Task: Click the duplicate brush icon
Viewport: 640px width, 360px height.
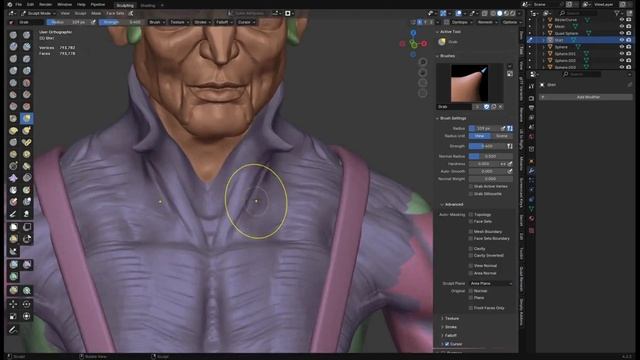Action: click(493, 107)
